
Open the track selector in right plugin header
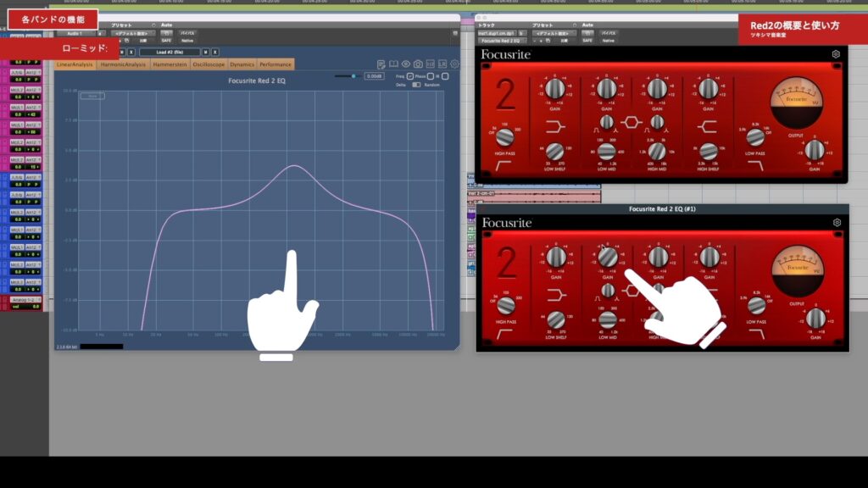tap(497, 33)
